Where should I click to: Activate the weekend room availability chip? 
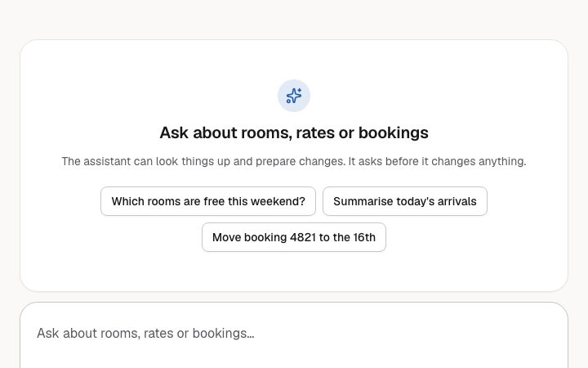pos(208,201)
